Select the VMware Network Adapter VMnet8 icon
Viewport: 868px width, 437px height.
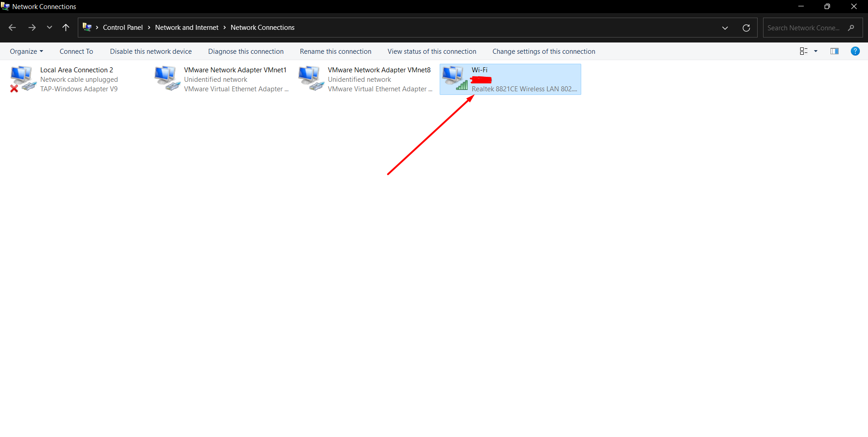[311, 79]
